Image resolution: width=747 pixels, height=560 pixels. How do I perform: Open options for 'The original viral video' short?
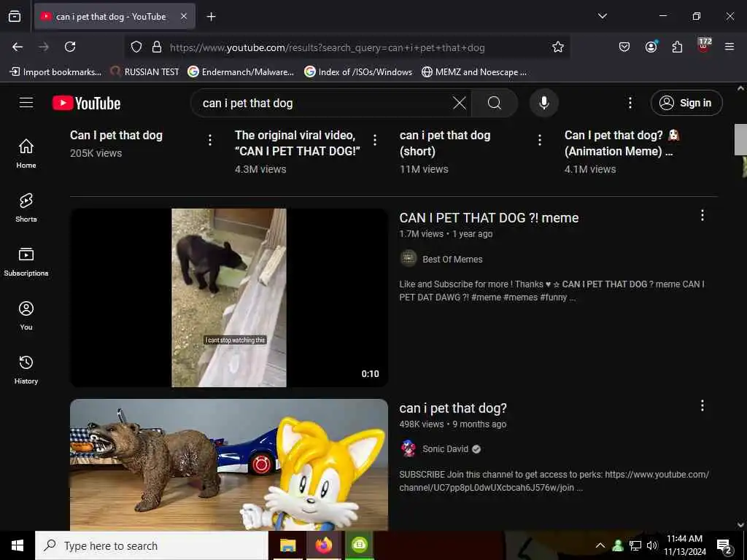375,140
